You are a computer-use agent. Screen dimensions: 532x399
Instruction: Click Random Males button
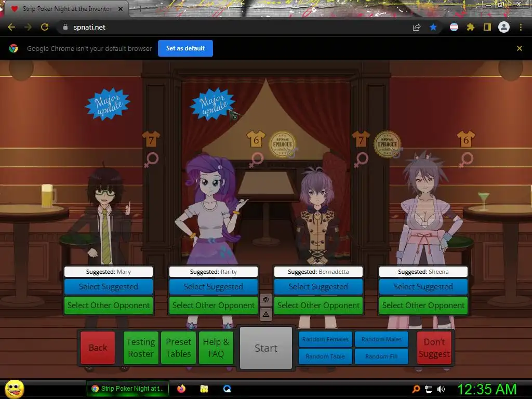coord(381,339)
